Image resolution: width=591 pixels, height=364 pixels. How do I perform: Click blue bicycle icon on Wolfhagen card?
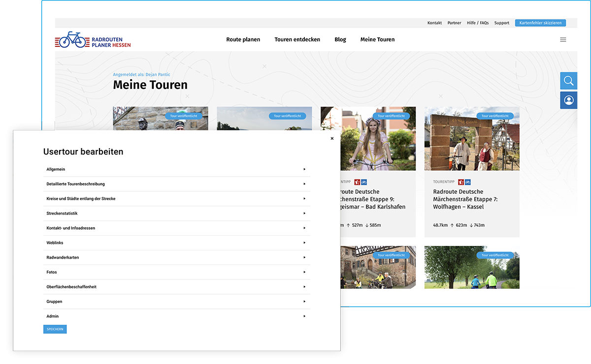(x=468, y=182)
